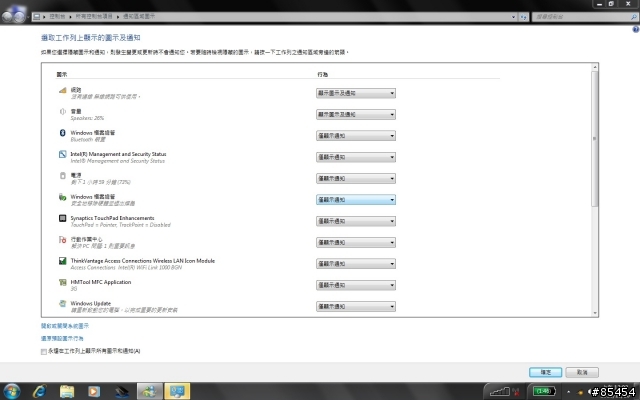Open behavior dropdown for Windows Update row

pyautogui.click(x=356, y=306)
